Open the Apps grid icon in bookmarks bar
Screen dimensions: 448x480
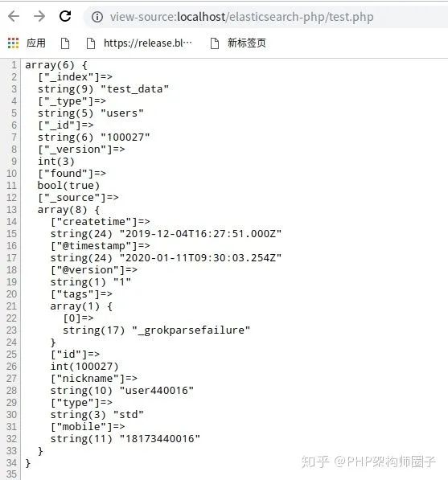point(13,43)
